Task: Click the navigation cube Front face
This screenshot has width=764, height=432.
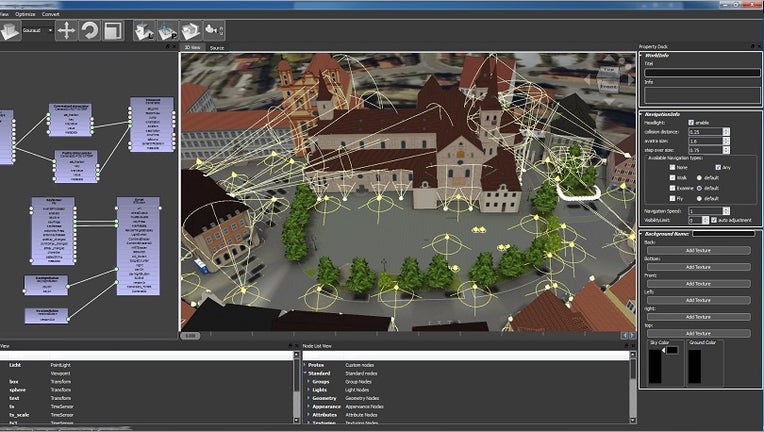Action: (608, 86)
